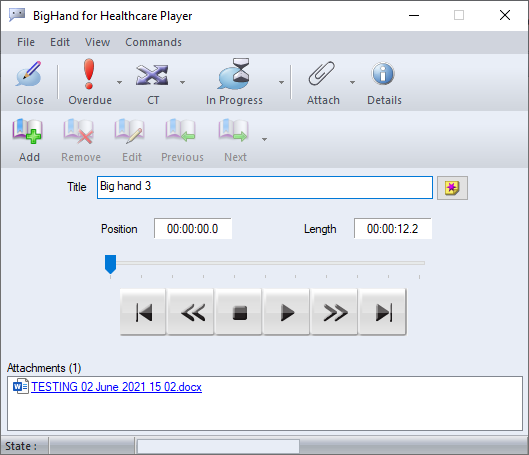
Task: Click the Stop playback button
Action: tap(239, 312)
